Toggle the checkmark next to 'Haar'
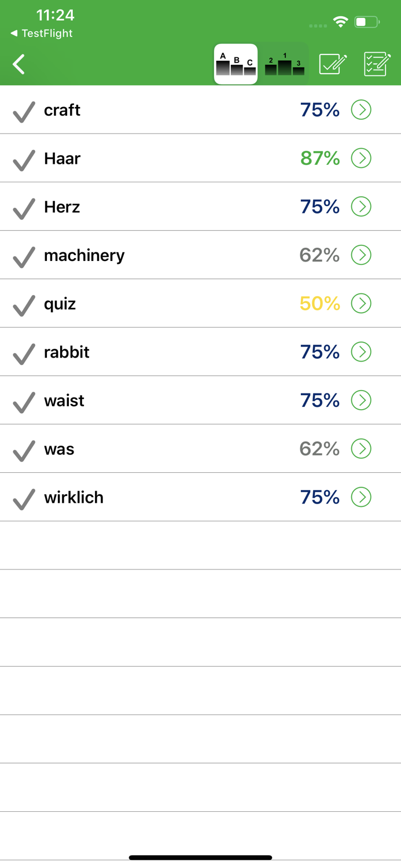 [23, 158]
